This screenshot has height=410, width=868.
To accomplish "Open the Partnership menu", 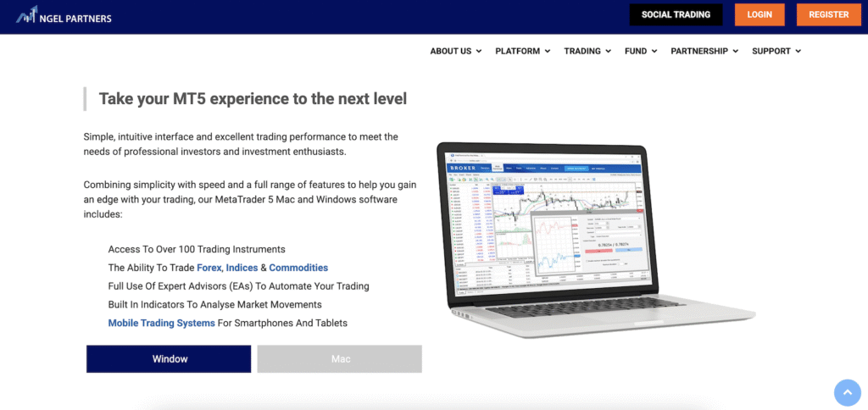I will (x=704, y=51).
